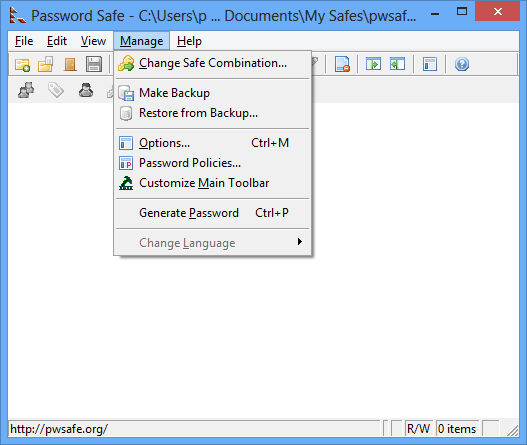This screenshot has height=445, width=527.
Task: Click the toolbar icon with the left-pointing green arrow
Action: tap(397, 64)
